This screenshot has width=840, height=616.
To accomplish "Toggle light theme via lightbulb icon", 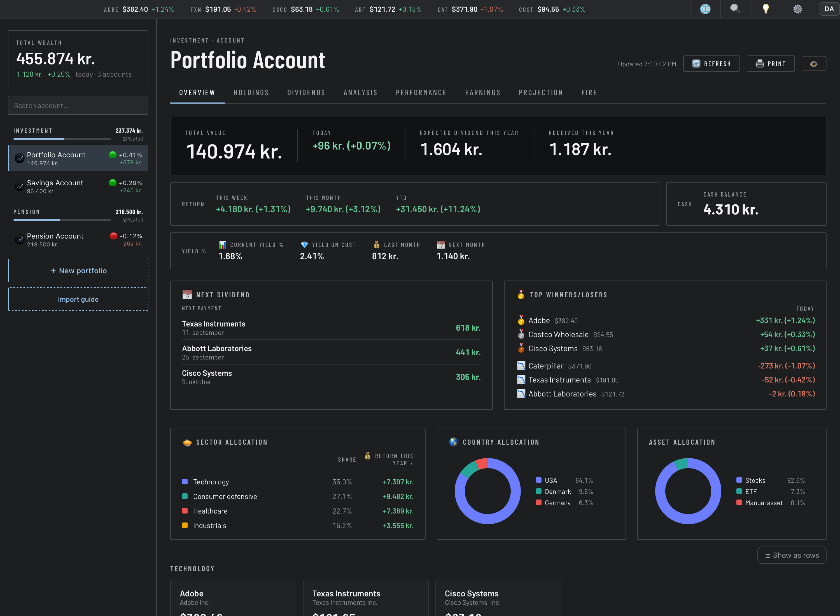I will [x=766, y=9].
